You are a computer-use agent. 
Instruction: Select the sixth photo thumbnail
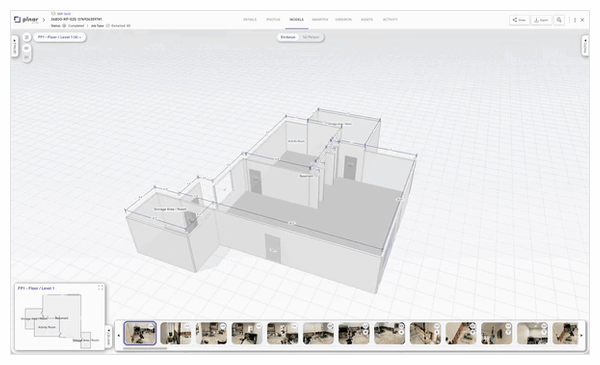tap(318, 333)
